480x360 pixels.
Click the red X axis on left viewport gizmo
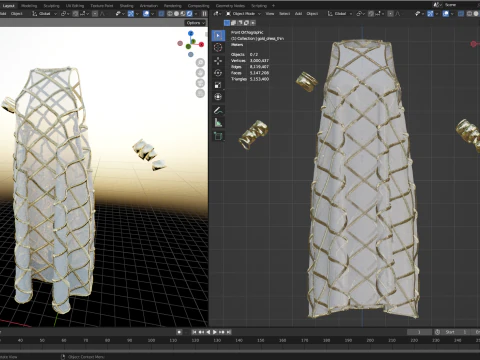click(x=201, y=44)
